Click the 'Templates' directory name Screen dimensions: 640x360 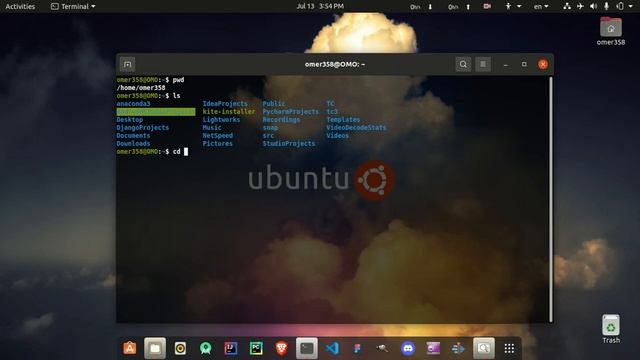[343, 120]
